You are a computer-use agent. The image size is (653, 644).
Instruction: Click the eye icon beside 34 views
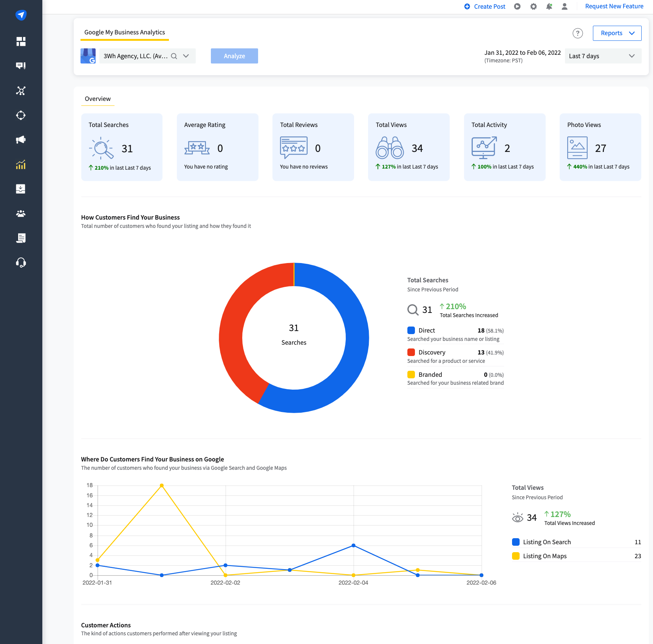click(x=517, y=518)
